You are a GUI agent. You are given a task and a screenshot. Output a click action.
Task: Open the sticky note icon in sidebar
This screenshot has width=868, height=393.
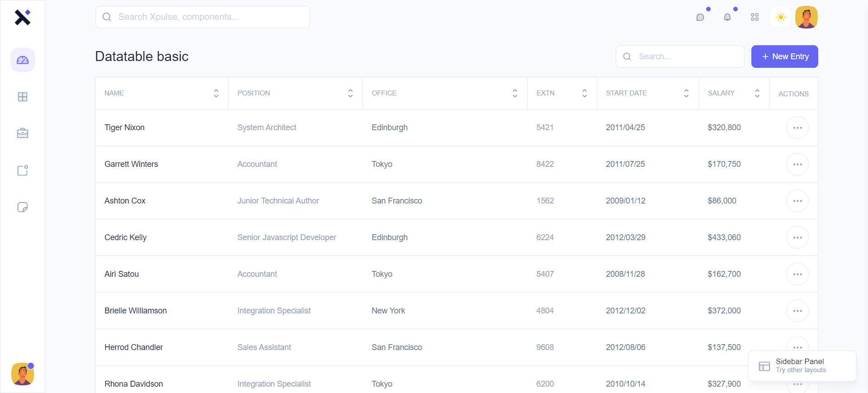(23, 207)
